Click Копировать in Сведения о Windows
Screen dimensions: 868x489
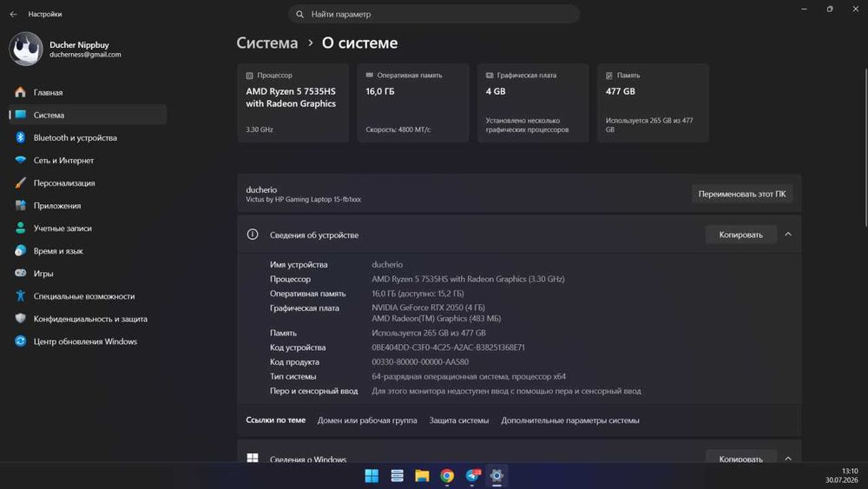[x=740, y=458]
